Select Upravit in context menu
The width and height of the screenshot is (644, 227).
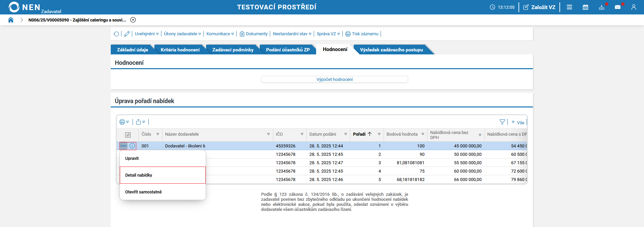click(x=163, y=158)
